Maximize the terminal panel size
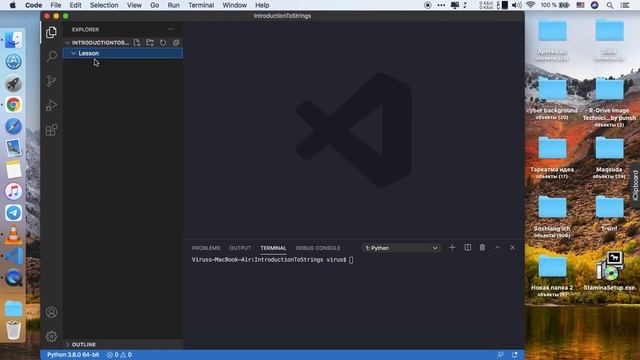The image size is (640, 360). tap(498, 248)
